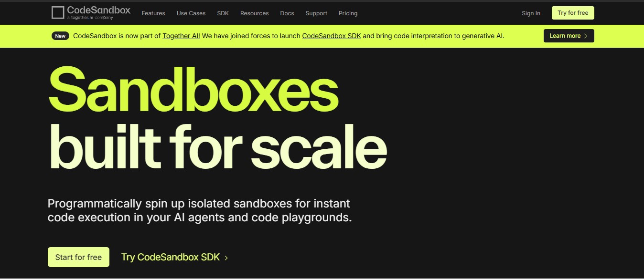Click the "New" badge in the banner
Image resolution: width=644 pixels, height=279 pixels.
pyautogui.click(x=60, y=36)
